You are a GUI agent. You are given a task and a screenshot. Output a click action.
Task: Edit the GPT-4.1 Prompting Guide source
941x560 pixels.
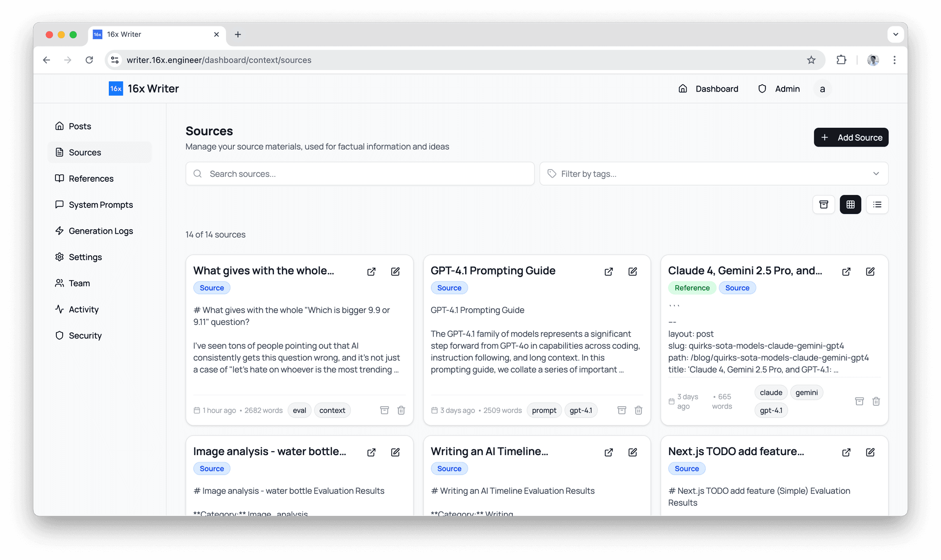[633, 271]
